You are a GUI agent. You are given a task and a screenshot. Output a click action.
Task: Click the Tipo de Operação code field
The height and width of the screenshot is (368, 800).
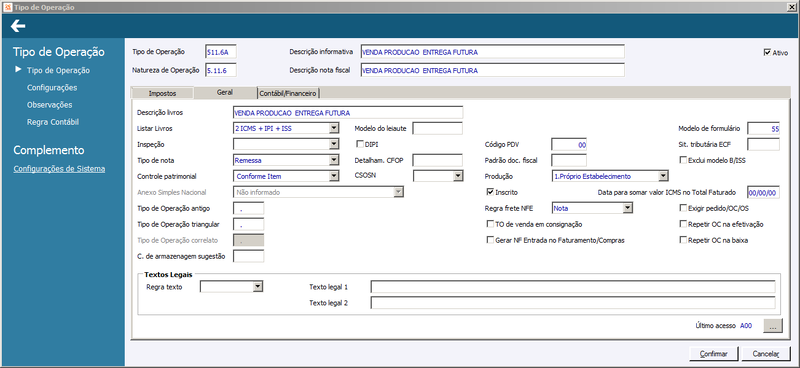point(220,52)
